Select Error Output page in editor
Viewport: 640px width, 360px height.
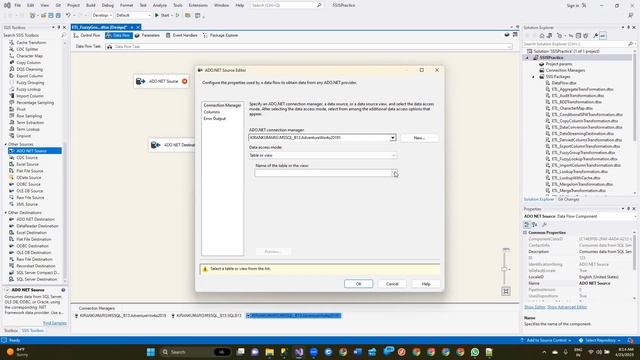pyautogui.click(x=215, y=119)
